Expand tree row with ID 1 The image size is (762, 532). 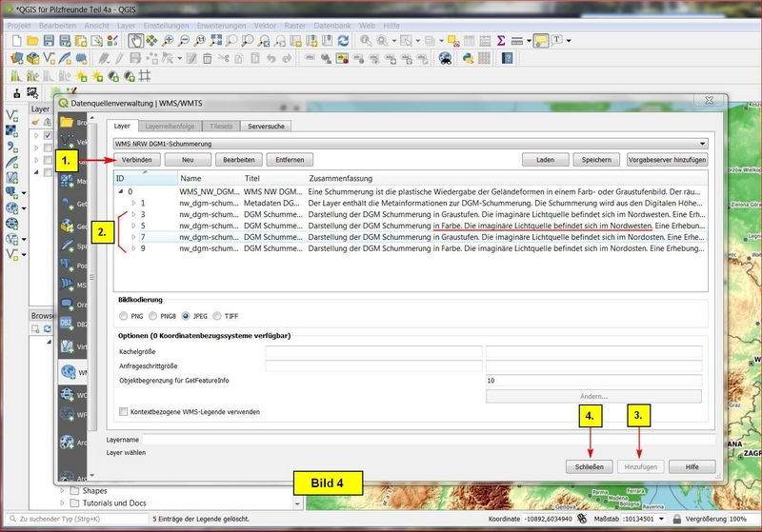tap(133, 203)
